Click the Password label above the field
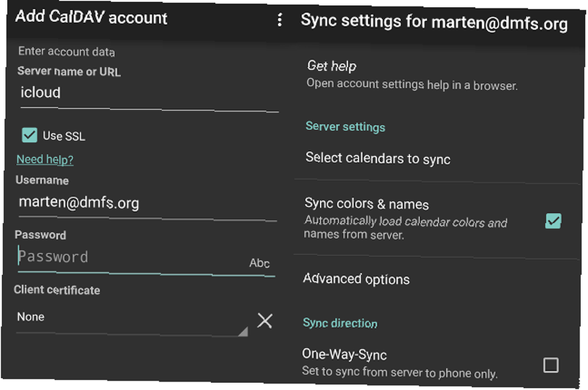 click(41, 235)
